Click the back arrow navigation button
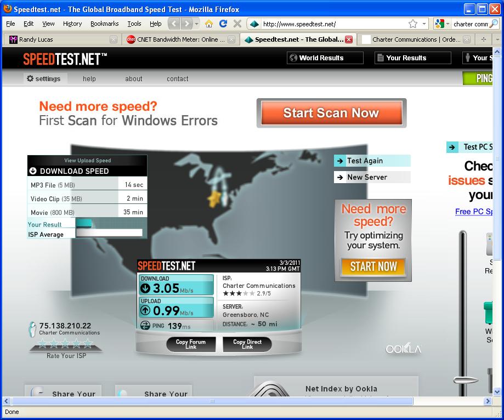Screen dimensions: 504x420 pyautogui.click(x=174, y=24)
